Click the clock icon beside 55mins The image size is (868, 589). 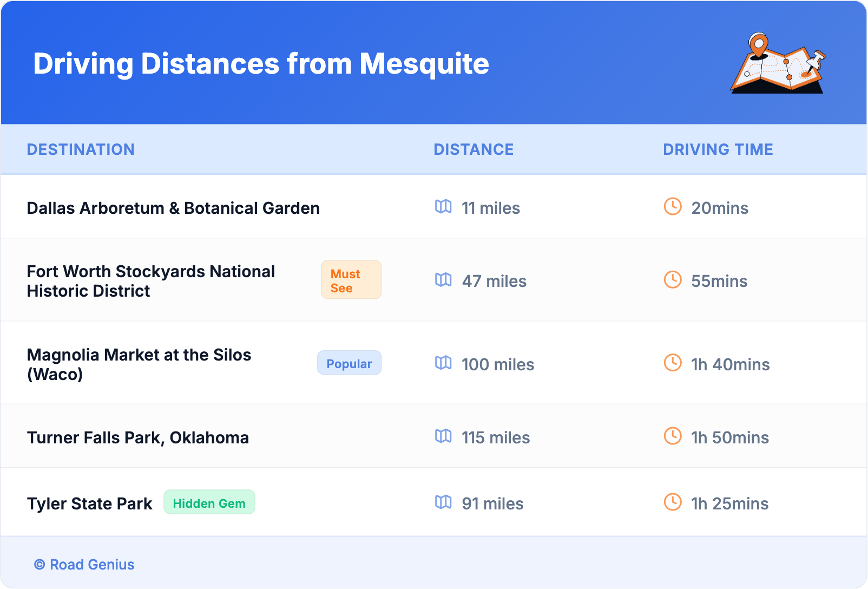673,280
